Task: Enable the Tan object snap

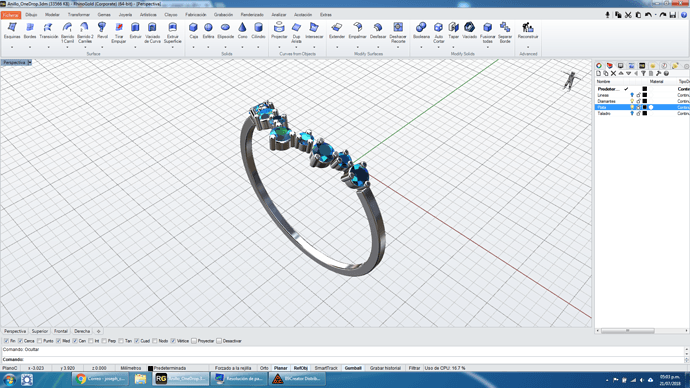Action: (x=121, y=341)
